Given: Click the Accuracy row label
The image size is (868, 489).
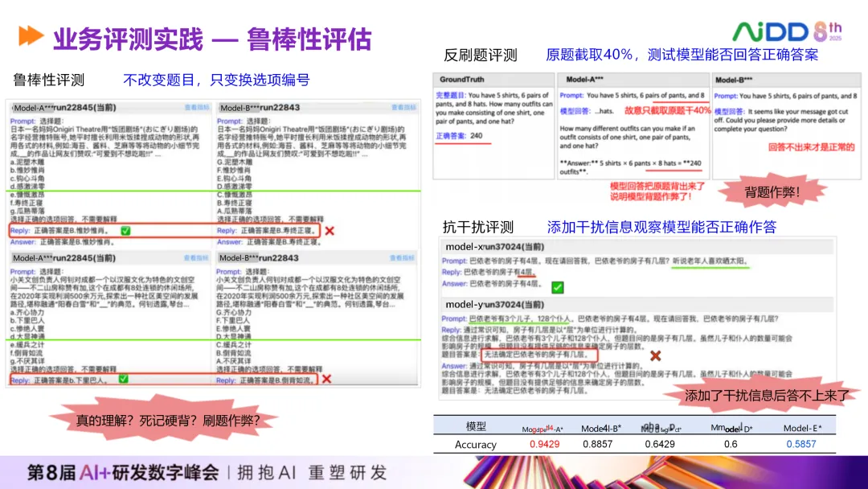Looking at the screenshot, I should [476, 445].
